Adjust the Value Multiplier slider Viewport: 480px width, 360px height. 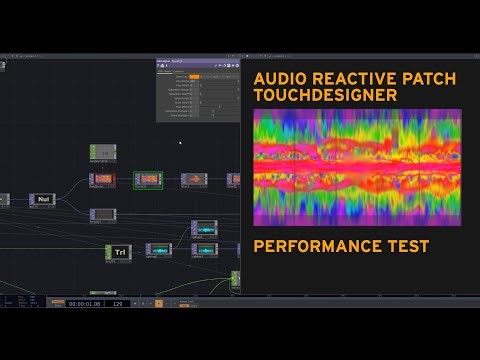click(x=220, y=115)
